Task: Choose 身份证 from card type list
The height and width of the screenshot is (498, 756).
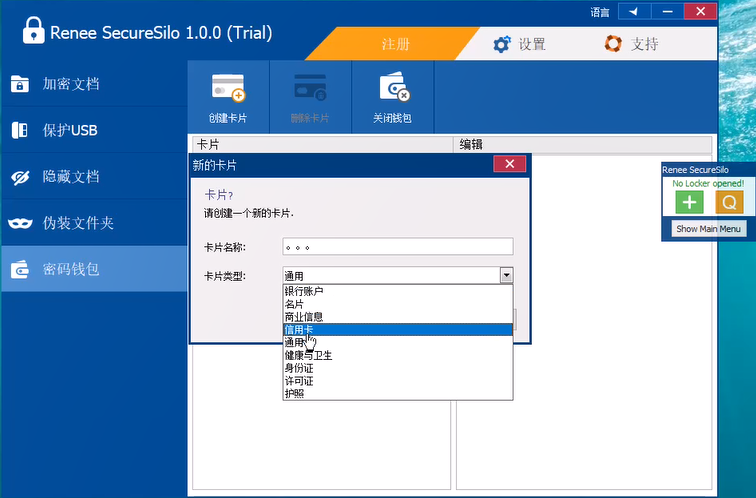Action: [x=398, y=368]
